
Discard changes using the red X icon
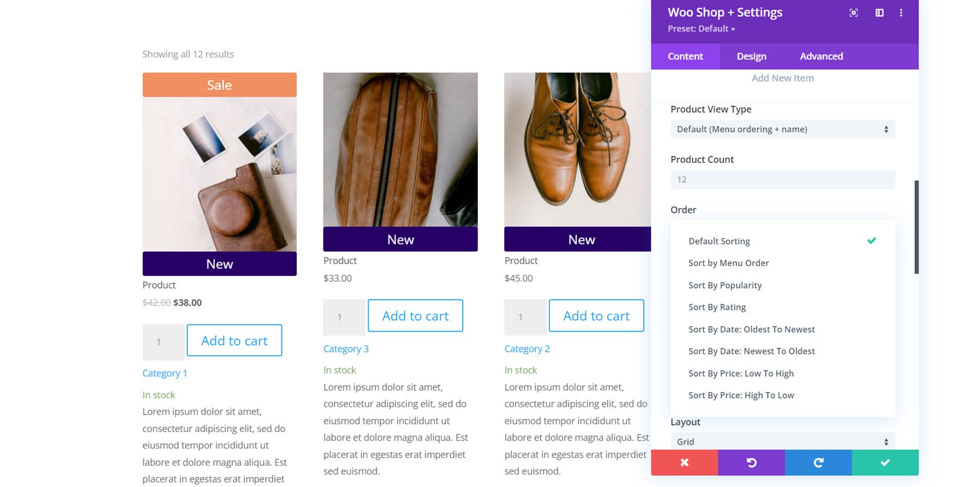(x=684, y=462)
